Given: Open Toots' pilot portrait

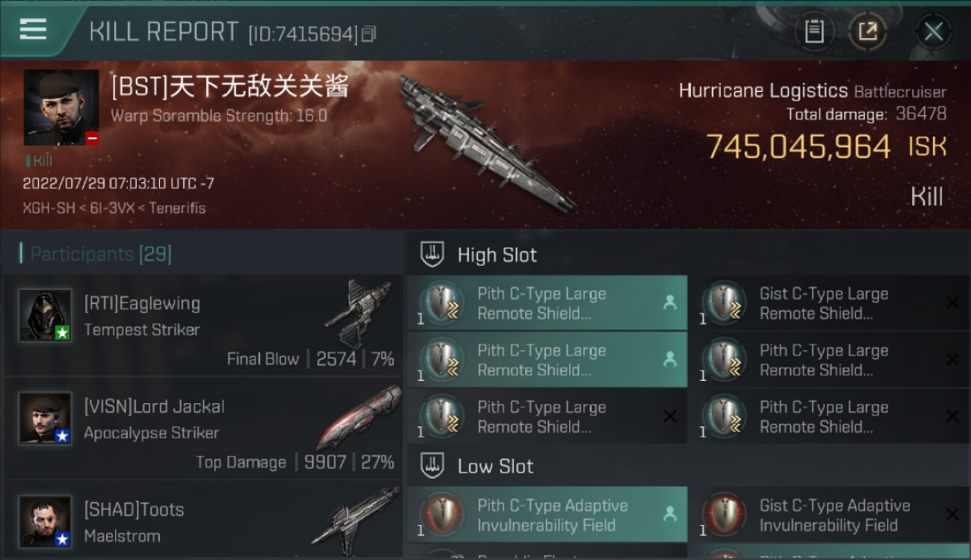Looking at the screenshot, I should pos(46,521).
